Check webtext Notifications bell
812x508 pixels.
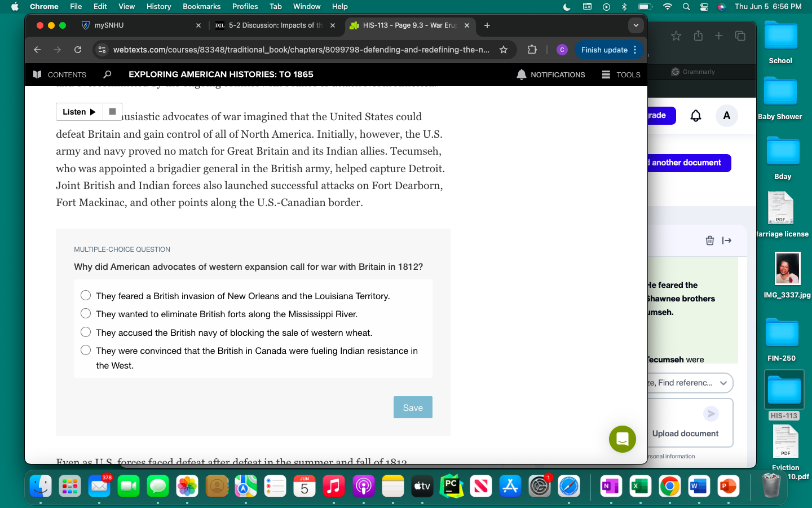coord(521,75)
